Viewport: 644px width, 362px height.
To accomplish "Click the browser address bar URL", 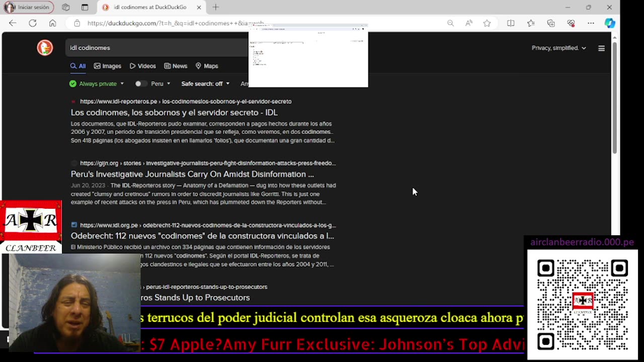I will (175, 23).
